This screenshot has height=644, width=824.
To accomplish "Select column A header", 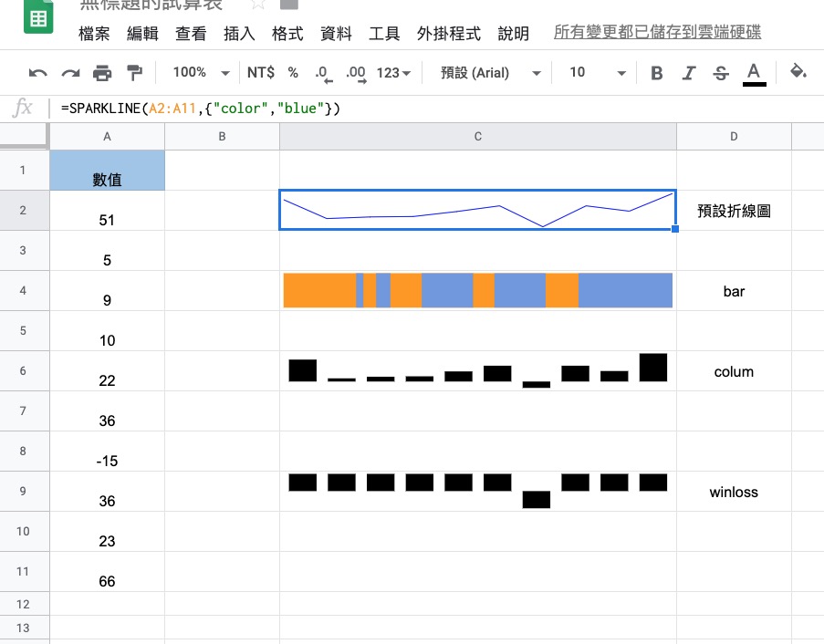I will pos(107,137).
